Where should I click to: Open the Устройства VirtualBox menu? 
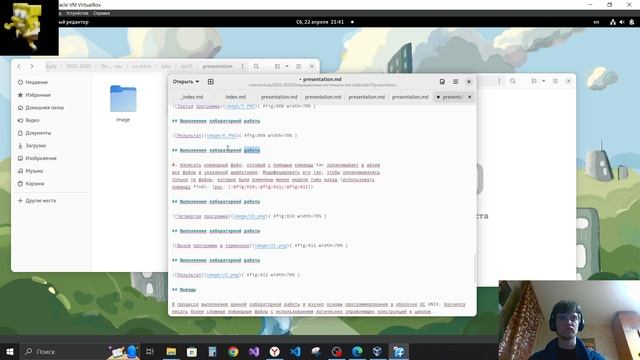(77, 13)
